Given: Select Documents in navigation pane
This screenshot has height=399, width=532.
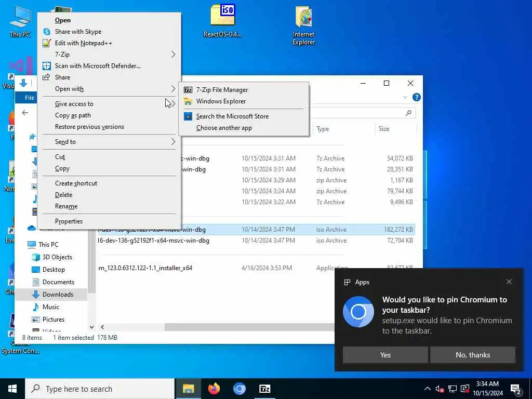Looking at the screenshot, I should [x=58, y=282].
